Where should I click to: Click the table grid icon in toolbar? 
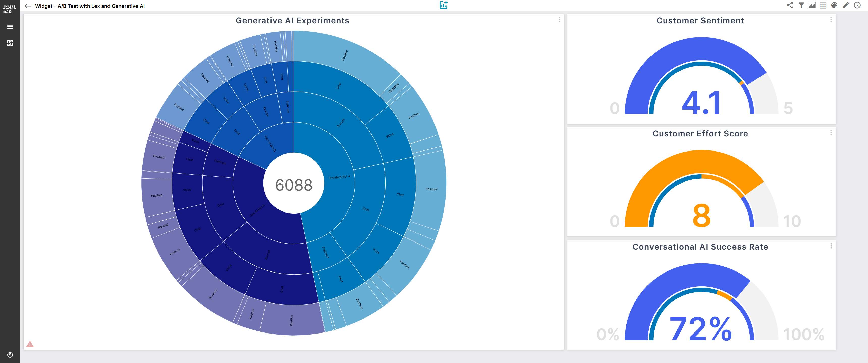[822, 6]
